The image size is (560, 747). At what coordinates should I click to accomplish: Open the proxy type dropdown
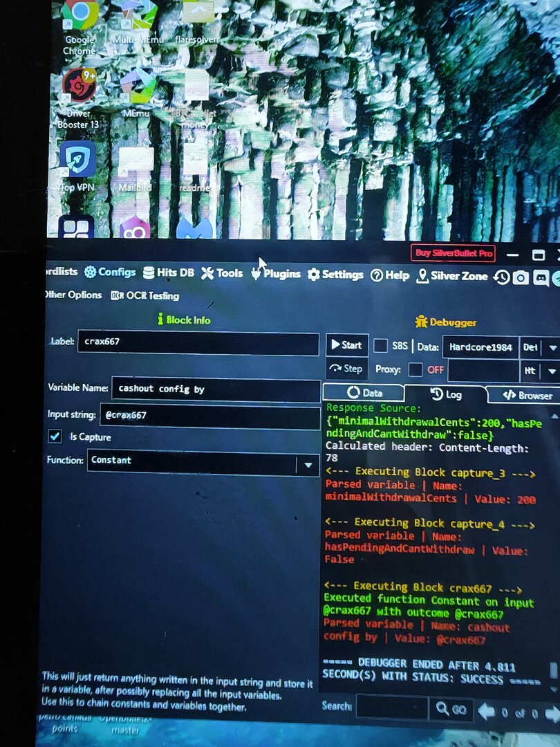pos(550,371)
